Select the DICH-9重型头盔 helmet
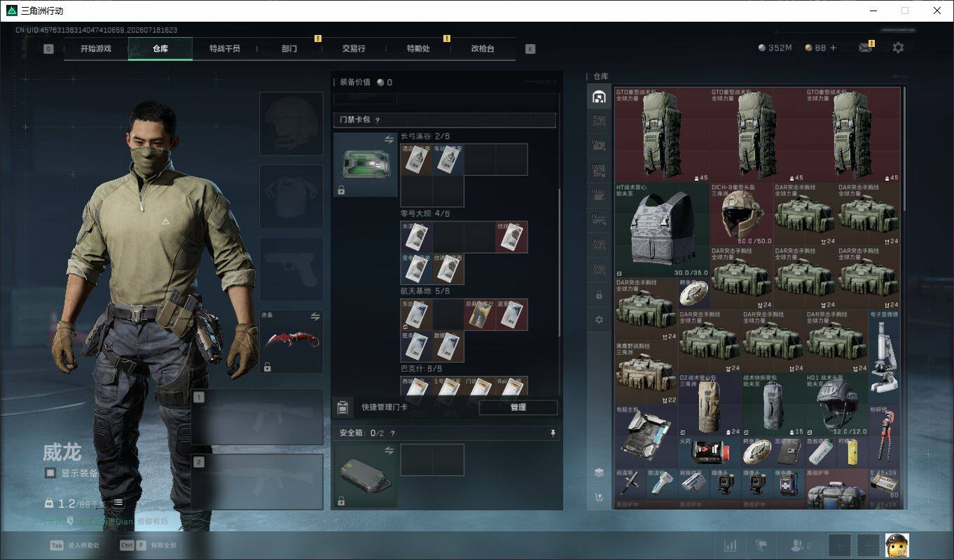 coord(742,214)
